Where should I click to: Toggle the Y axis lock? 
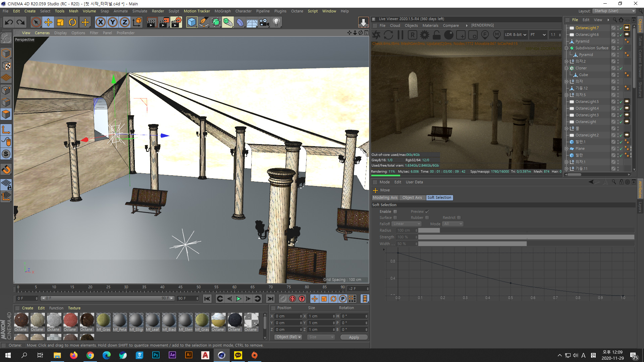click(x=113, y=22)
